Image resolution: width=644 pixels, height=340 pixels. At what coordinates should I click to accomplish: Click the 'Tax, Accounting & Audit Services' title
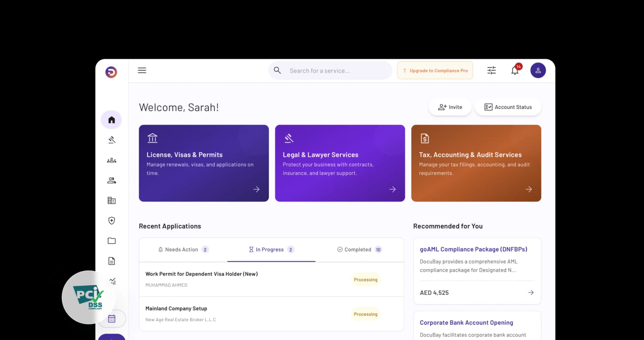(x=470, y=155)
